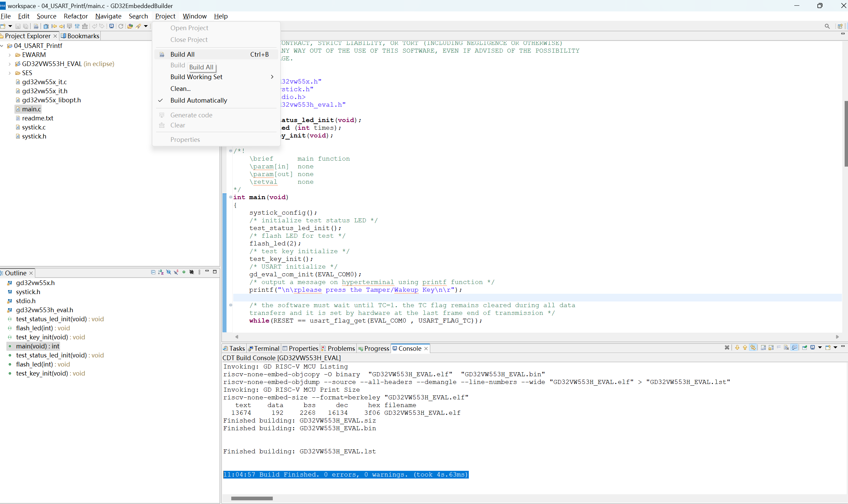Toggle Scroll Lock in Console toolbar
Screen dimensions: 848x504
771,347
